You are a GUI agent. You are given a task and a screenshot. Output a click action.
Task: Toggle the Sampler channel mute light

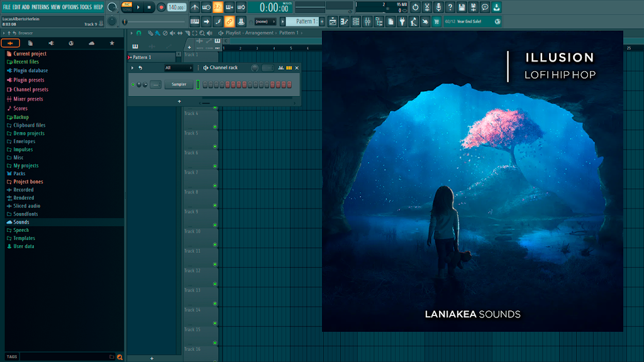click(133, 85)
